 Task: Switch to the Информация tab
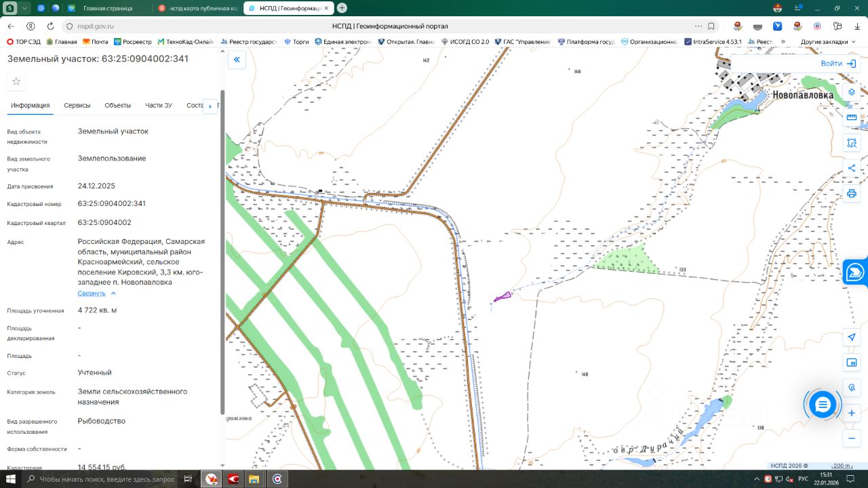pos(30,106)
